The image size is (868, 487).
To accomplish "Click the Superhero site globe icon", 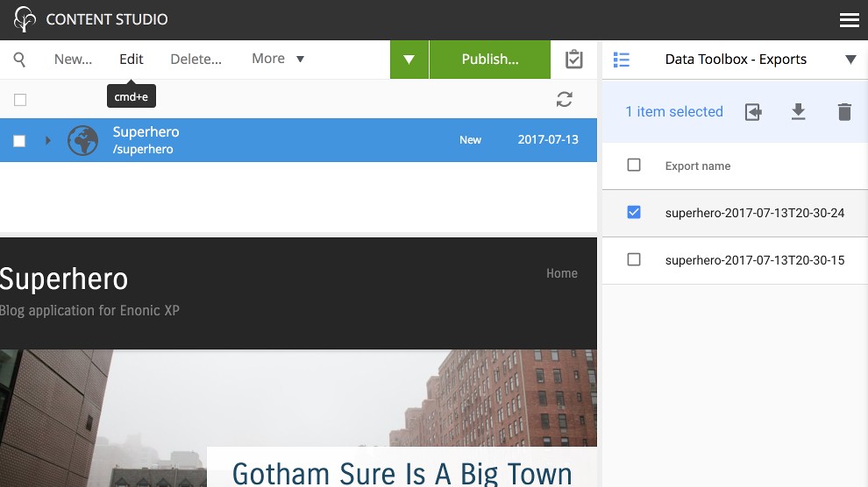I will tap(83, 140).
